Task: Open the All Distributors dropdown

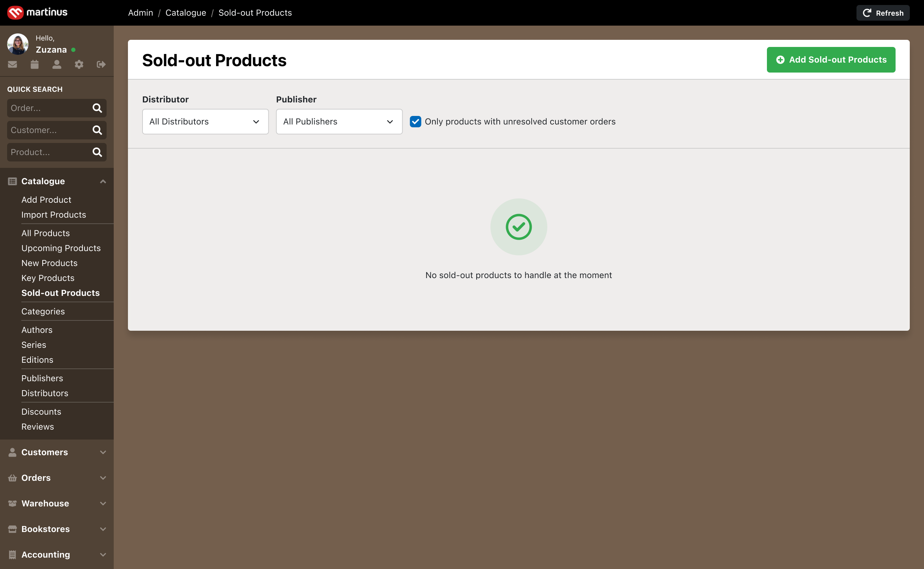Action: (205, 122)
